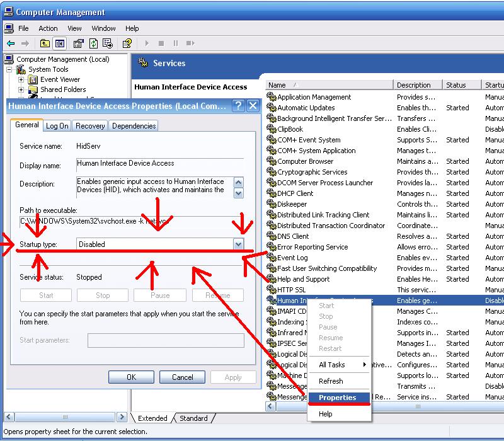Sort by the Status column header
The width and height of the screenshot is (504, 441).
462,85
